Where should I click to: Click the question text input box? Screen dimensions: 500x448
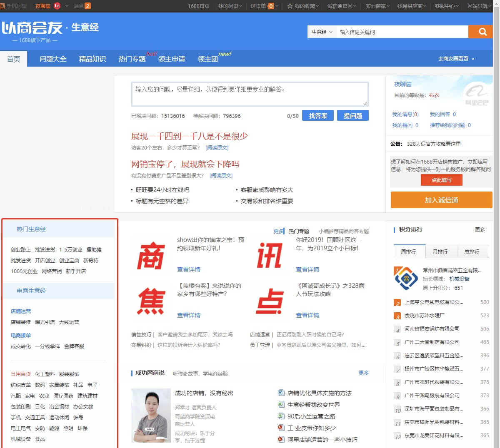click(x=250, y=94)
